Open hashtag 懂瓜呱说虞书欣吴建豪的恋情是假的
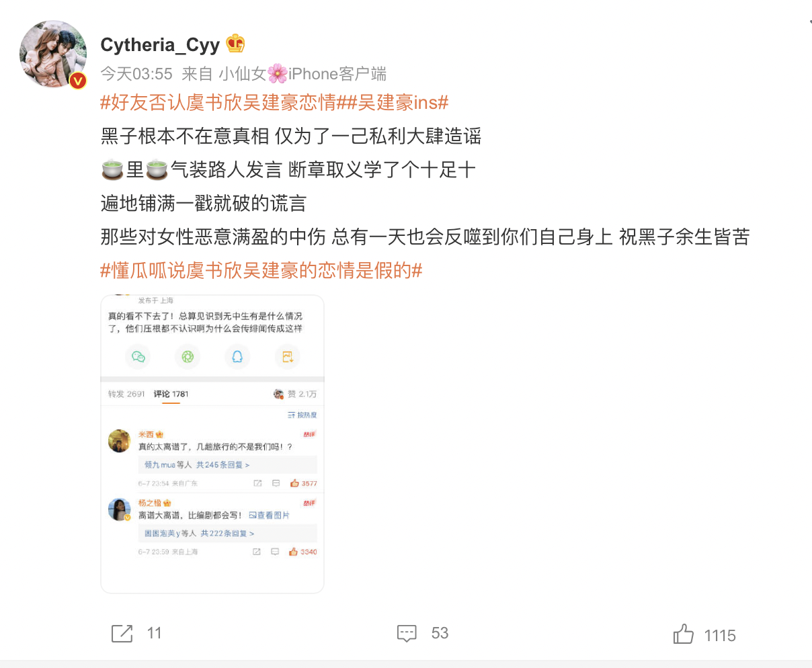Image resolution: width=812 pixels, height=668 pixels. coord(261,271)
